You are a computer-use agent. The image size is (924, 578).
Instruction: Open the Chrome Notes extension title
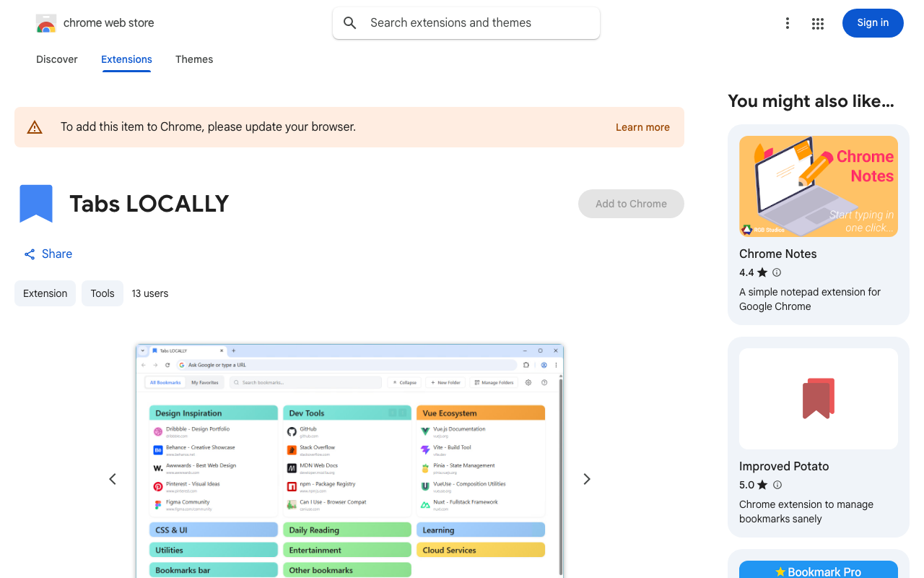point(778,254)
